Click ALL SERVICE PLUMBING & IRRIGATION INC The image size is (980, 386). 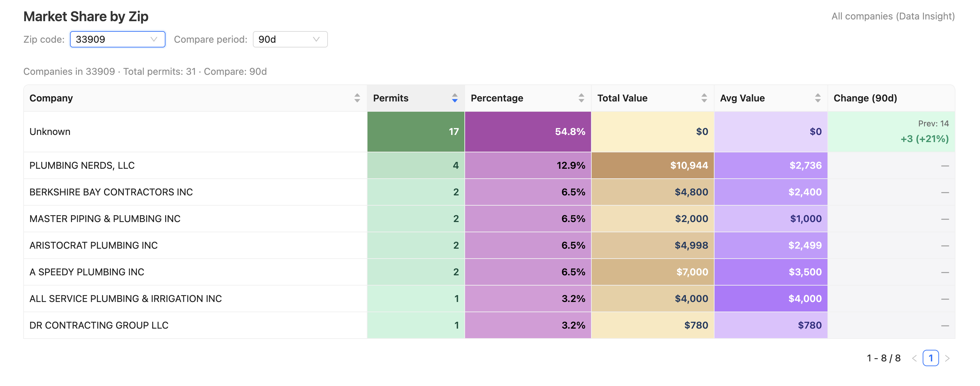pos(125,299)
